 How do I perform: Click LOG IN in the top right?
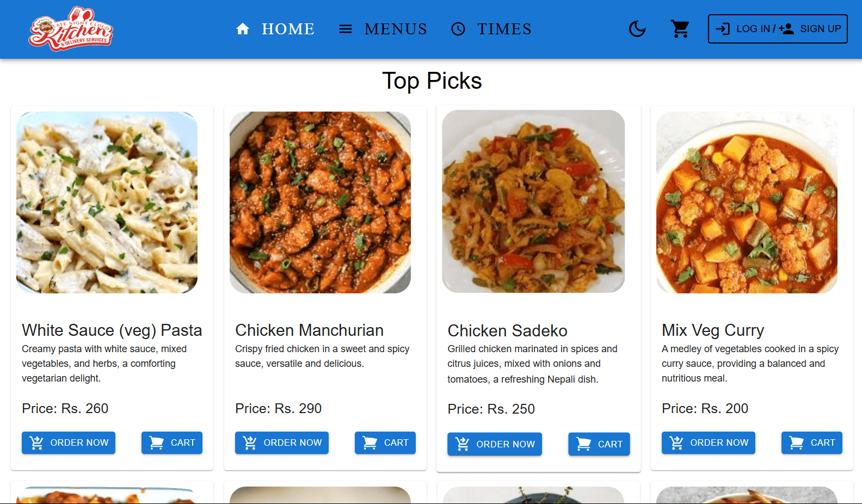tap(753, 29)
